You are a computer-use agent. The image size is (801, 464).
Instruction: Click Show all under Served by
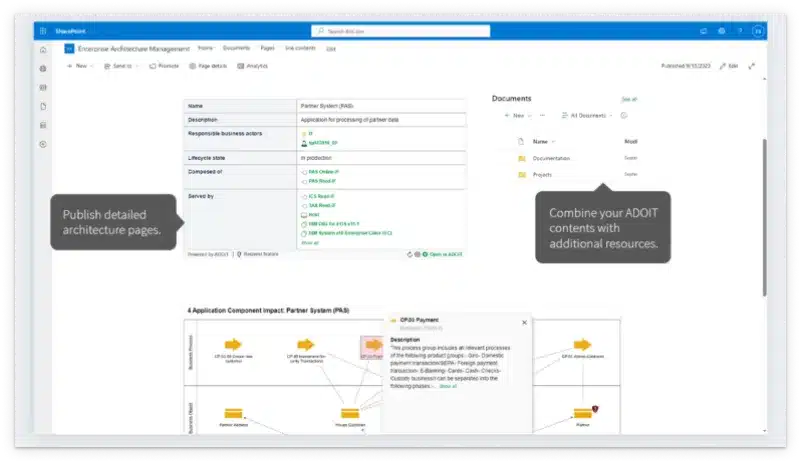pyautogui.click(x=310, y=243)
